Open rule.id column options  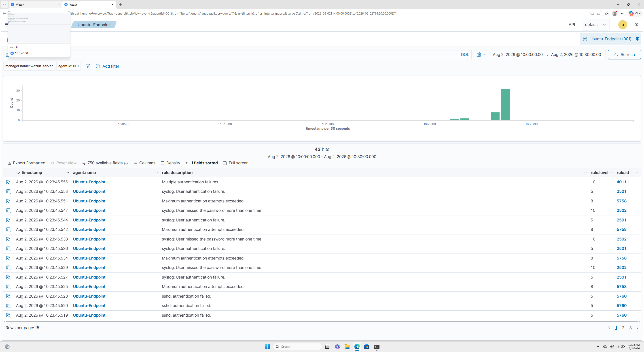[x=637, y=172]
